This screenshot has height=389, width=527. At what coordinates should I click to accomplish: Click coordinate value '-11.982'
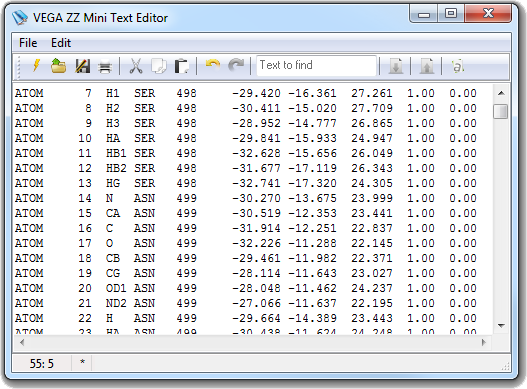(312, 258)
